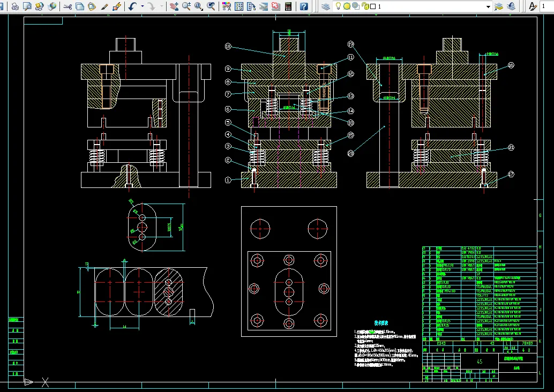Open the Undo history dropdown arrow
554x392 pixels.
[x=142, y=6]
